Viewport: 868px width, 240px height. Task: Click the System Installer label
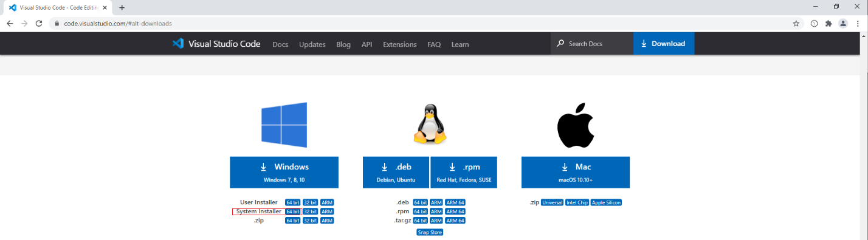pos(259,211)
